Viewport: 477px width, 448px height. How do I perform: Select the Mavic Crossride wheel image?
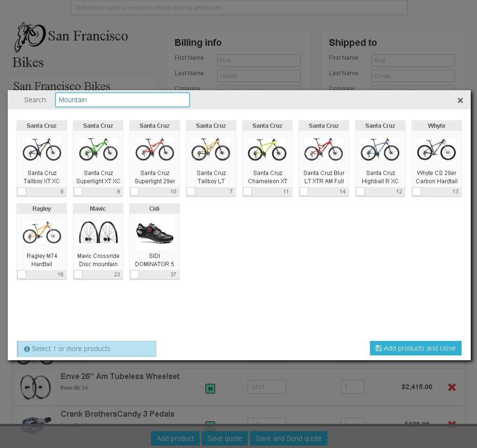point(98,232)
